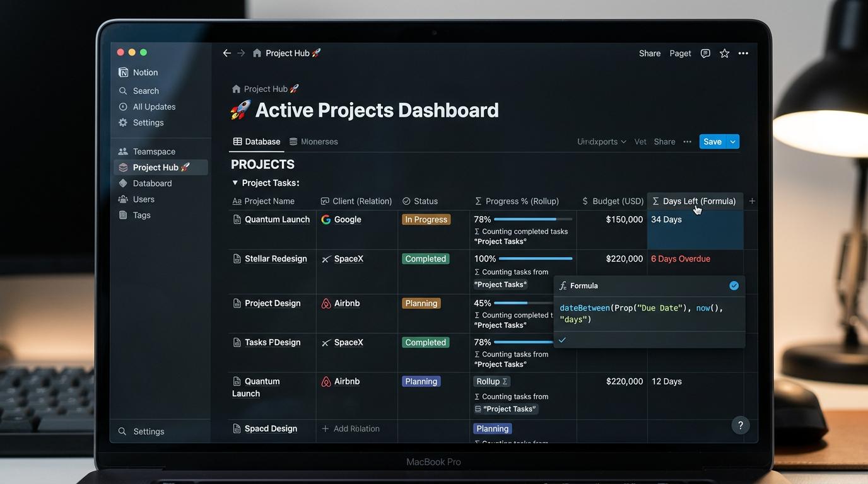Open Users in the sidebar
Viewport: 868px width, 484px height.
tap(136, 199)
